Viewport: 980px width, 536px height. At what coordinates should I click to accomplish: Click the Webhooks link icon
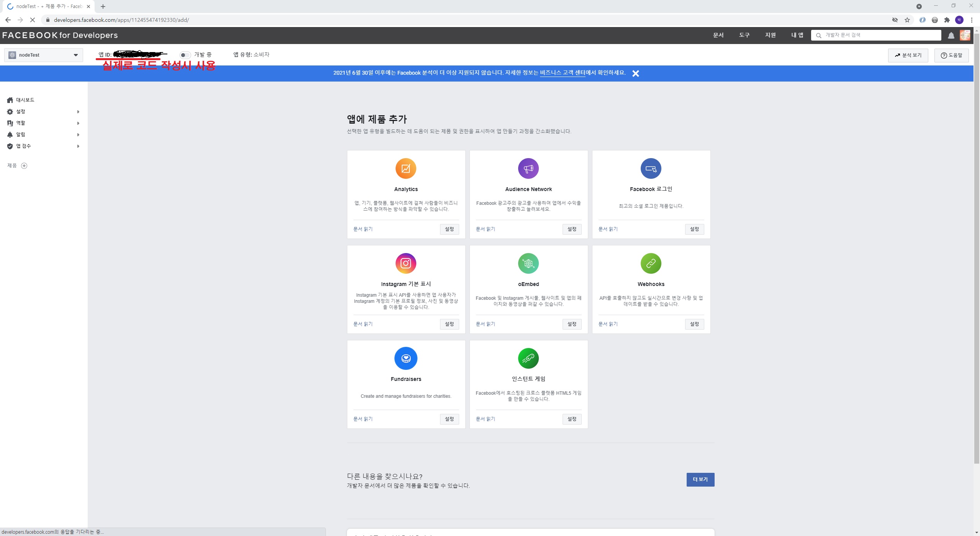tap(651, 263)
